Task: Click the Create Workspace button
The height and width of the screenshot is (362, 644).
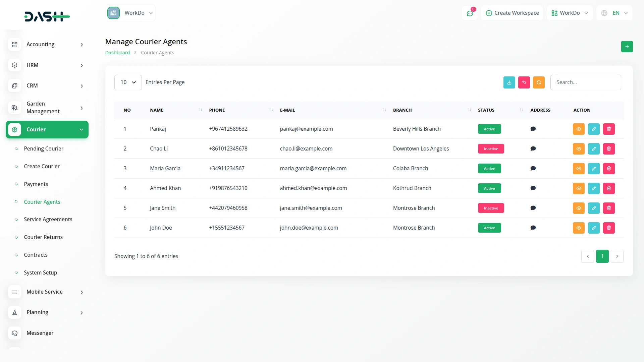Action: click(512, 13)
